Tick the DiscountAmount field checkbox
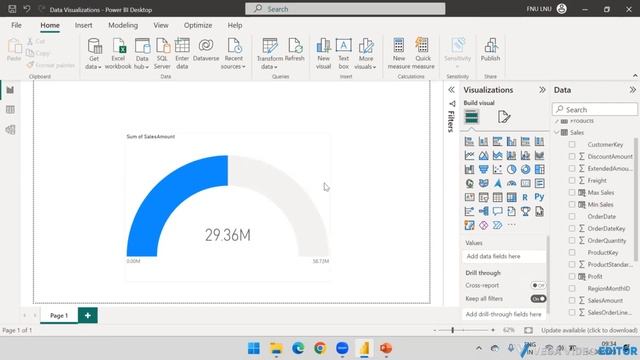The image size is (640, 360). [x=572, y=156]
